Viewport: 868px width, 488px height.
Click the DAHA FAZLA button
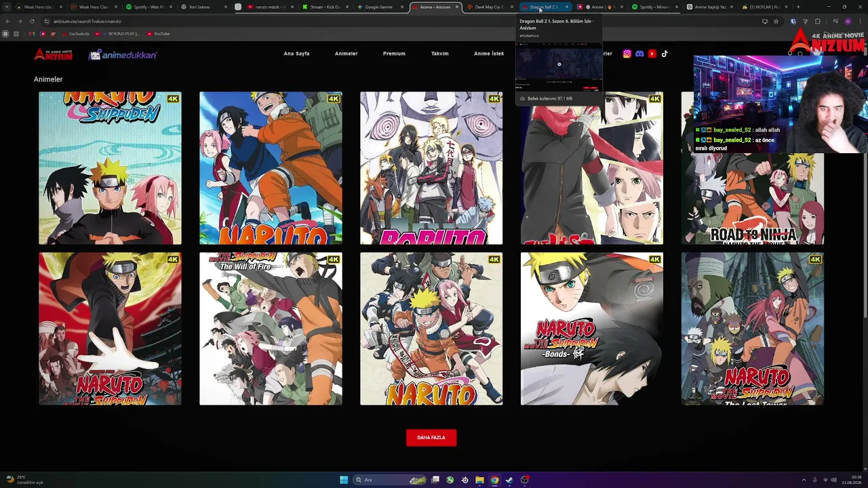[x=431, y=438]
